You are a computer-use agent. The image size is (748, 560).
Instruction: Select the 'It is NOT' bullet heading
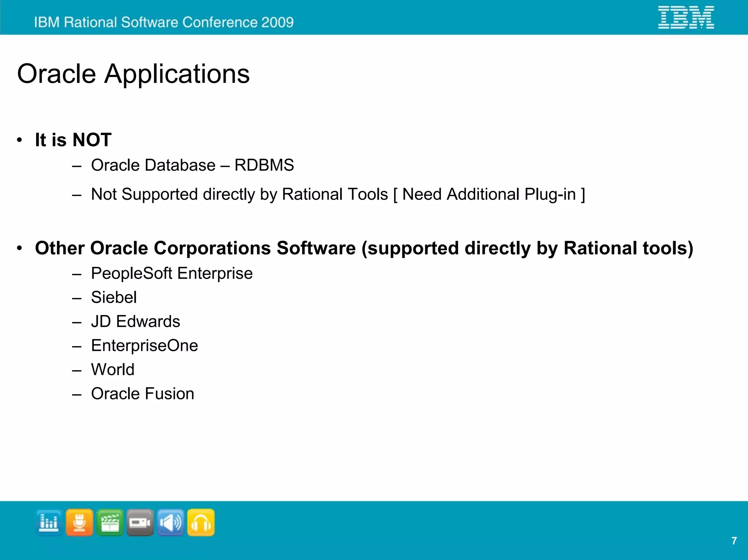73,140
